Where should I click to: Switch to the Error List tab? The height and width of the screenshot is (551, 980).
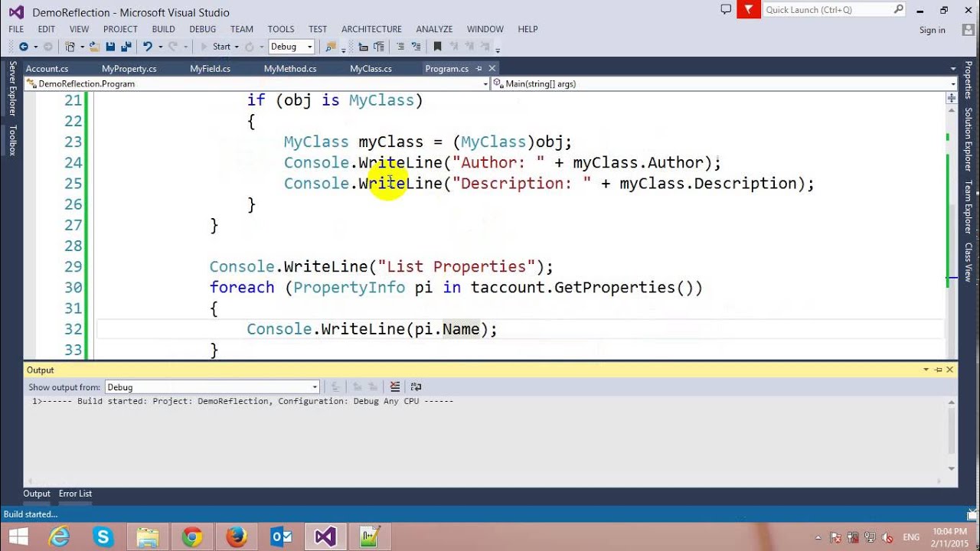point(75,494)
